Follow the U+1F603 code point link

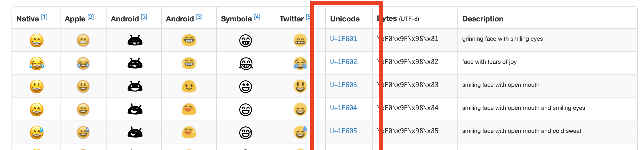(x=343, y=85)
